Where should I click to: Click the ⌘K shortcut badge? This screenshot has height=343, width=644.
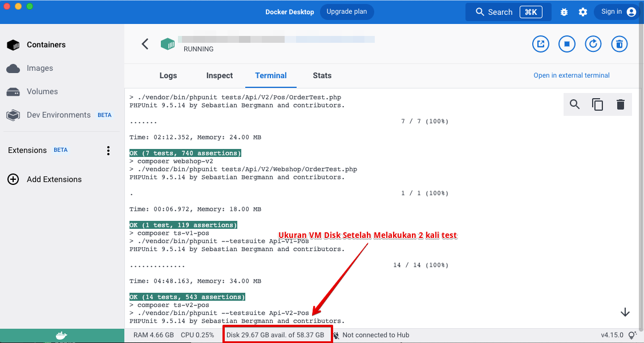pos(530,12)
